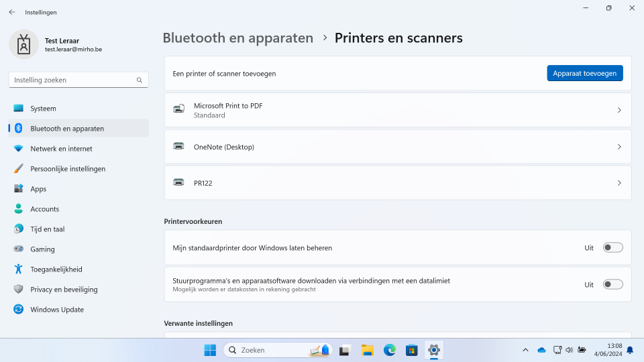Click the back arrow in Instellingen
The width and height of the screenshot is (644, 362).
click(12, 12)
